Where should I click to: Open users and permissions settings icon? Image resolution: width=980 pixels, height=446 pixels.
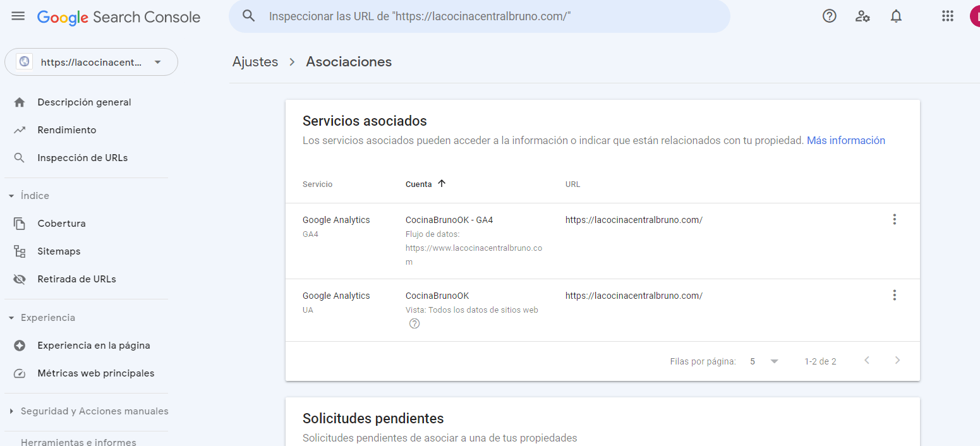point(862,16)
